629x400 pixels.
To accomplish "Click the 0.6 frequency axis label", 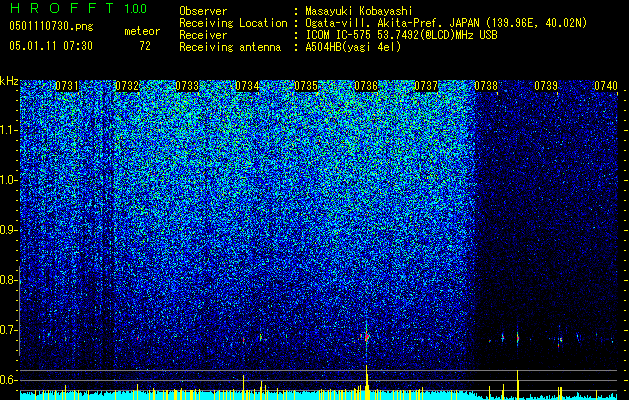I will pyautogui.click(x=8, y=380).
